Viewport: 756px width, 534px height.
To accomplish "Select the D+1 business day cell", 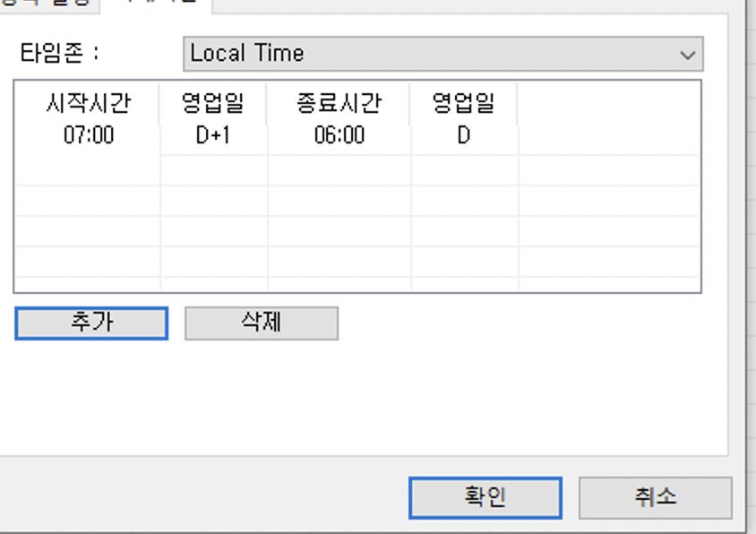I will pyautogui.click(x=213, y=136).
